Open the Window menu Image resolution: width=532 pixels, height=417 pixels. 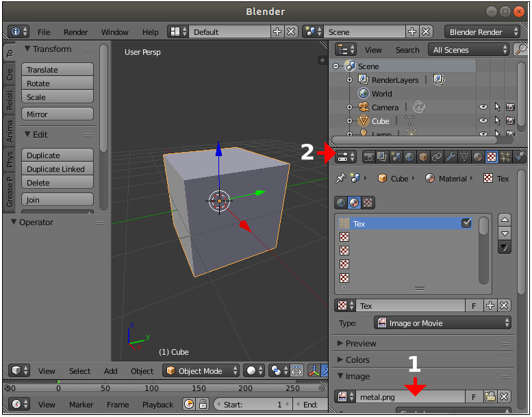(114, 32)
